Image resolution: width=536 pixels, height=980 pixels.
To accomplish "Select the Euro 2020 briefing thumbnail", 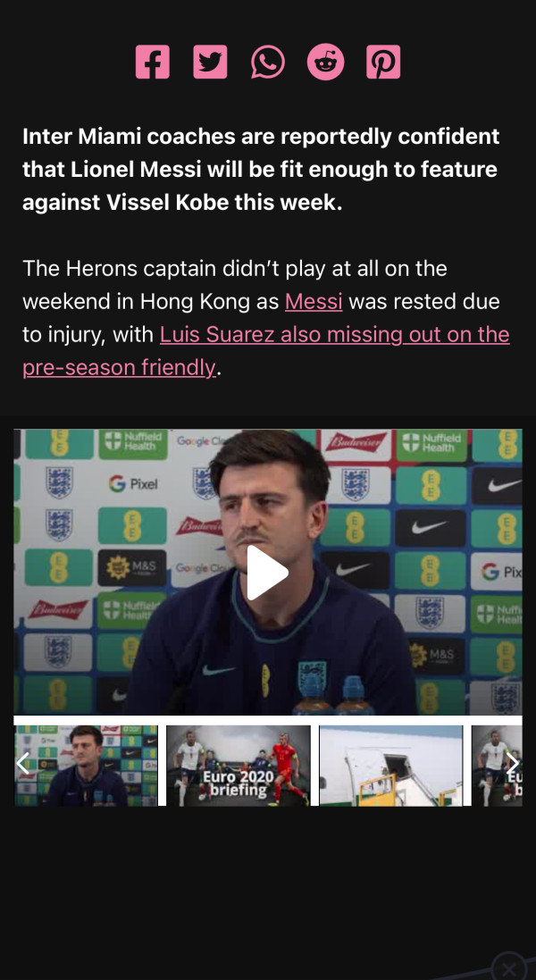I will click(238, 766).
